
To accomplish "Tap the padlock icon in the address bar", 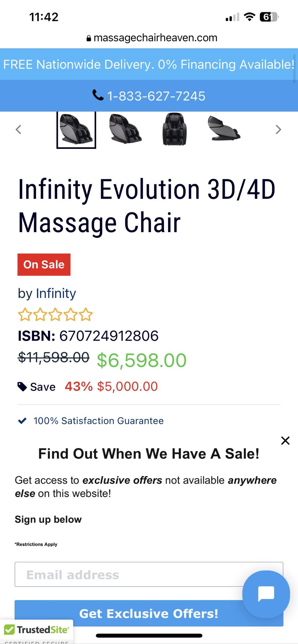I will [x=88, y=38].
